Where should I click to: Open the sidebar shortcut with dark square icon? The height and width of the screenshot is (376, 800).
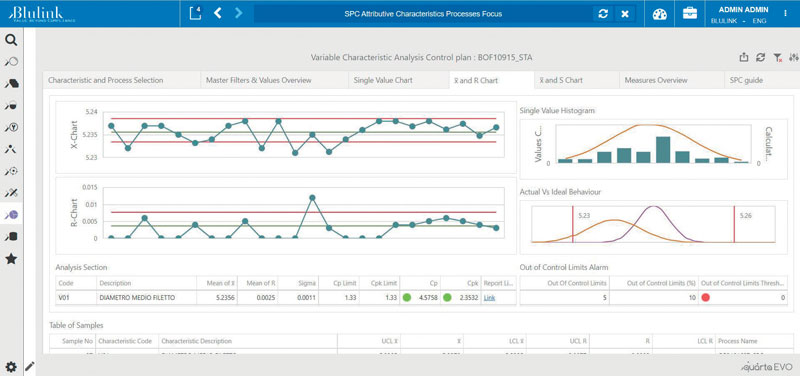[11, 237]
